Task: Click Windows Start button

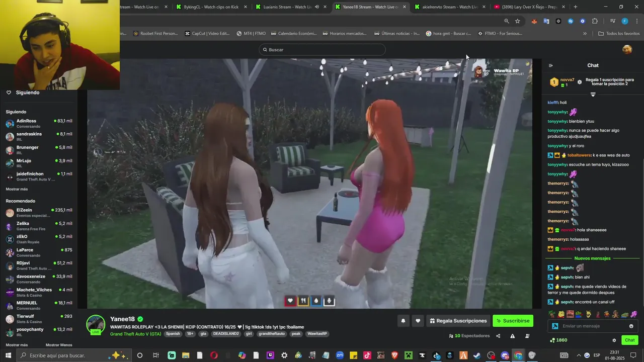Action: click(x=8, y=355)
